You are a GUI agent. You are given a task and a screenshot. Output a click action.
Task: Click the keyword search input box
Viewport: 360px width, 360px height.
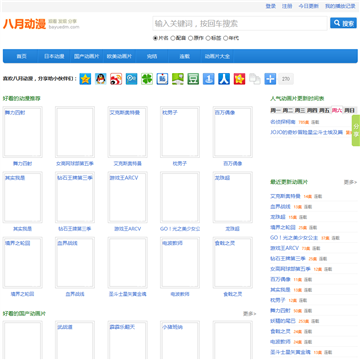click(240, 24)
